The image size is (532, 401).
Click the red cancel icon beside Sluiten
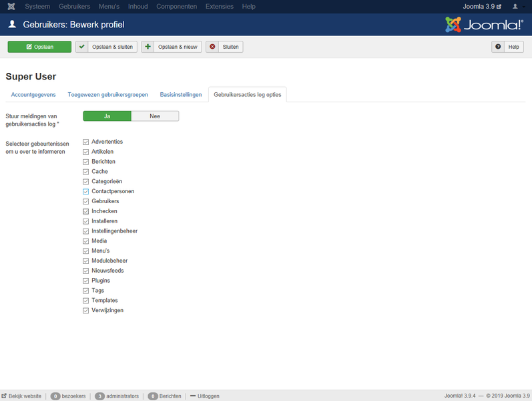point(212,47)
